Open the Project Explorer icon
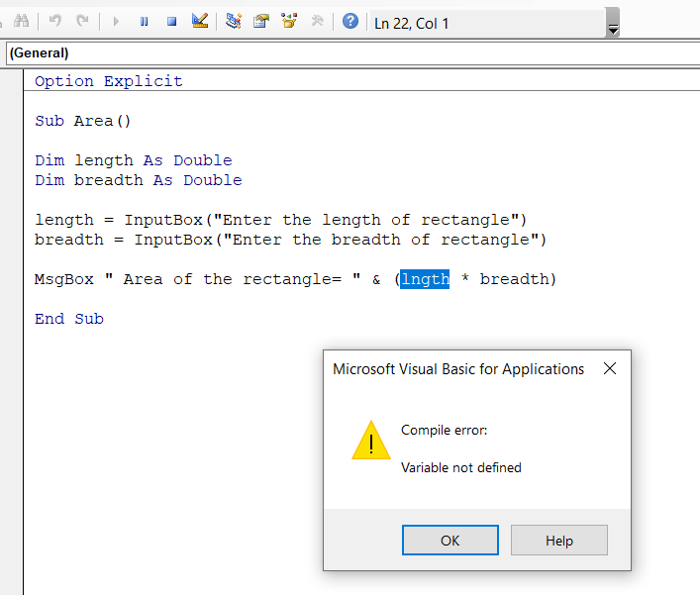The image size is (700, 595). tap(234, 21)
